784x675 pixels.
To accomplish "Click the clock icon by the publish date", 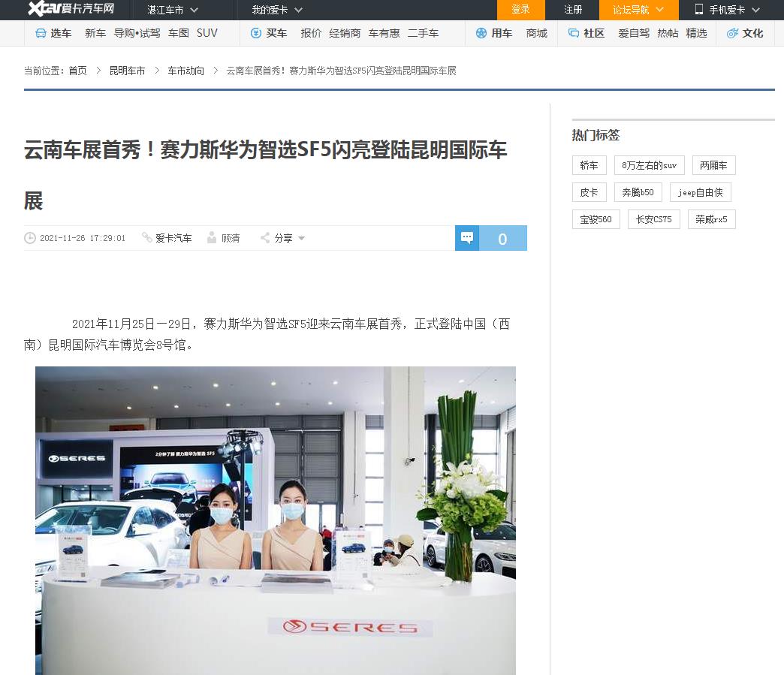I will coord(30,238).
